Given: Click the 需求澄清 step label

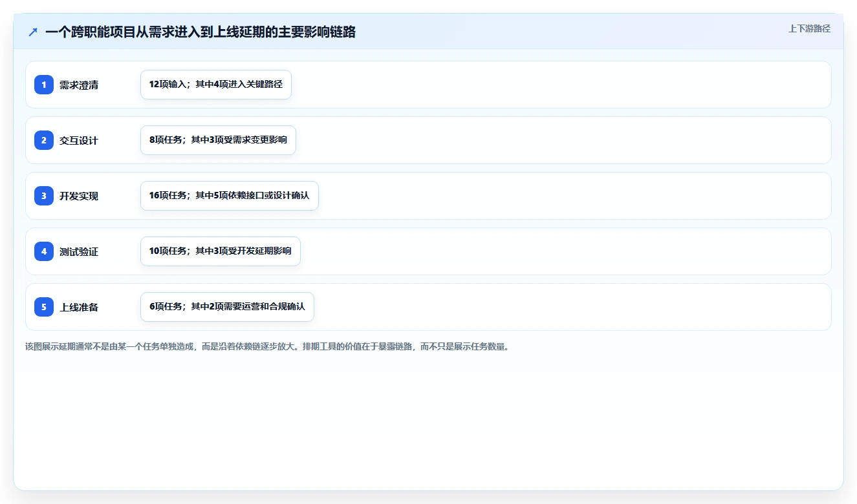Looking at the screenshot, I should click(x=79, y=85).
